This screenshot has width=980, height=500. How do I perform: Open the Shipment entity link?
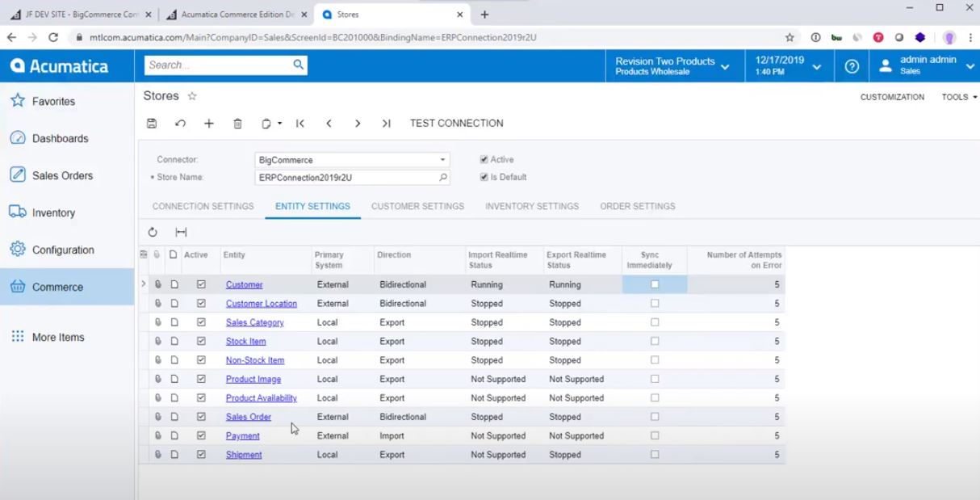(244, 455)
